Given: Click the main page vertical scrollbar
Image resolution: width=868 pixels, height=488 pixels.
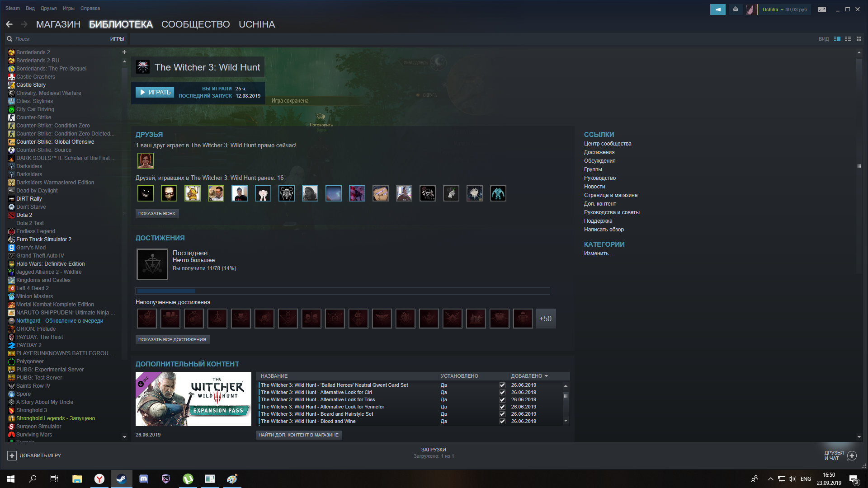Looking at the screenshot, I should point(859,166).
